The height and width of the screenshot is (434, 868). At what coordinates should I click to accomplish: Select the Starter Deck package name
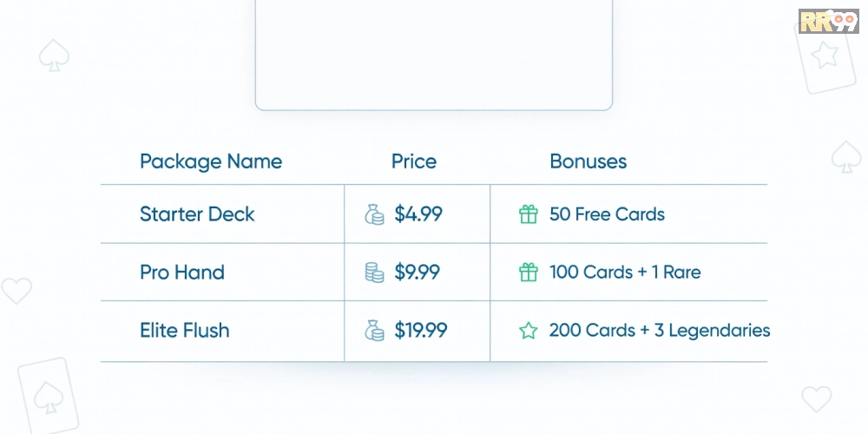[x=197, y=214]
